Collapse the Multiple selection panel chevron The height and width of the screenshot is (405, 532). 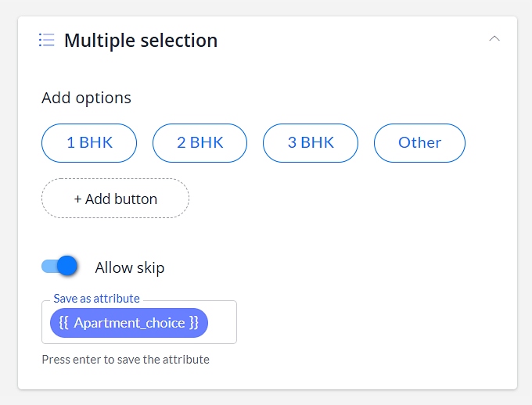494,38
